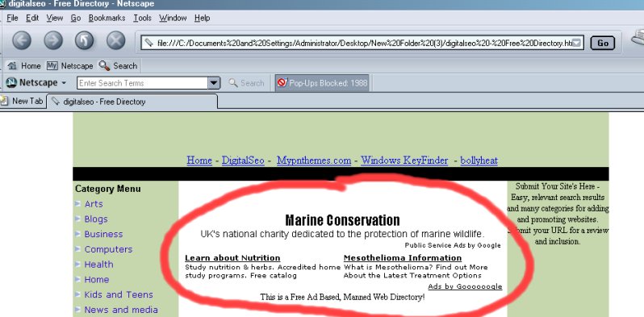Open the Mesothelioma Information ad link

coord(403,258)
